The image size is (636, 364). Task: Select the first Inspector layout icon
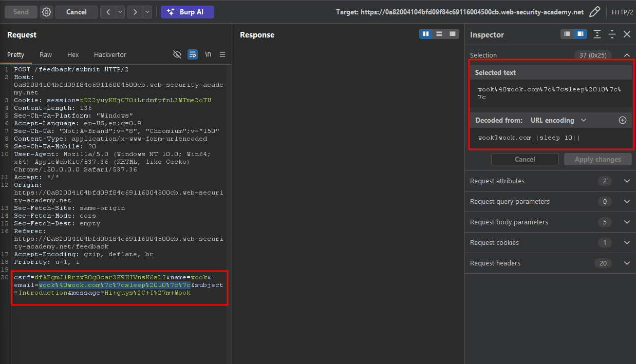point(567,34)
